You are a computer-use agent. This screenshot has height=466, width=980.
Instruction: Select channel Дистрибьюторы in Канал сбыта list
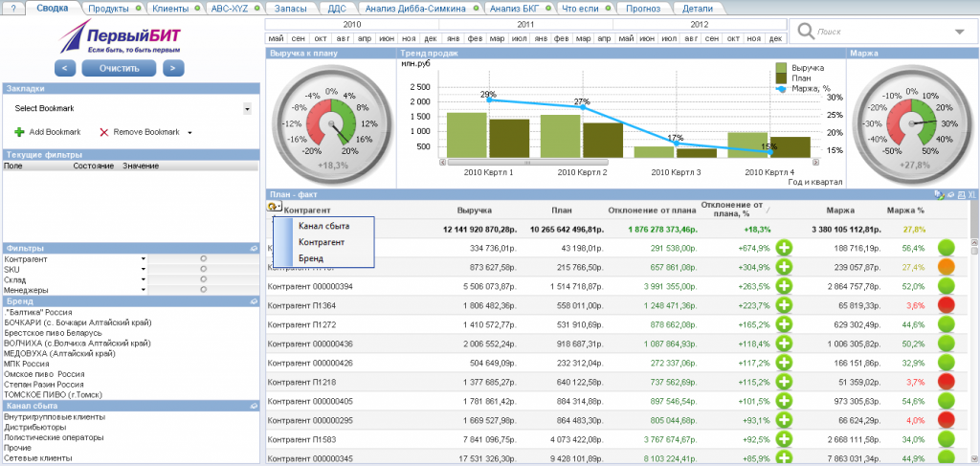tap(35, 428)
